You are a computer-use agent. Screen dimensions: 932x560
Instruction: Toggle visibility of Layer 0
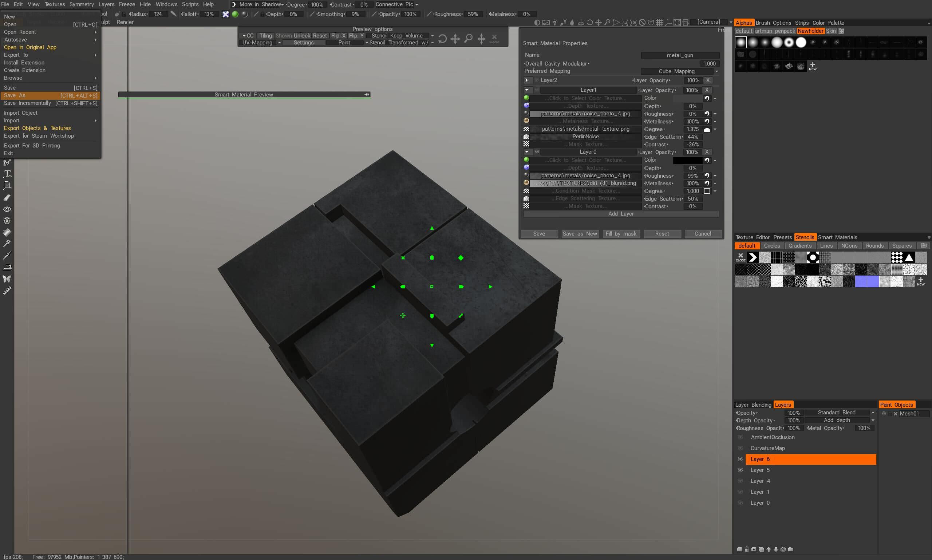pos(740,503)
